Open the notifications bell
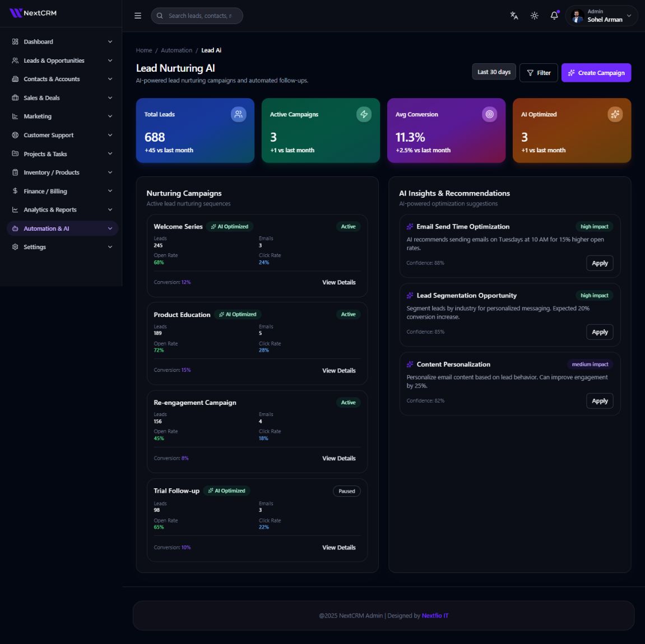645x644 pixels. [x=554, y=16]
